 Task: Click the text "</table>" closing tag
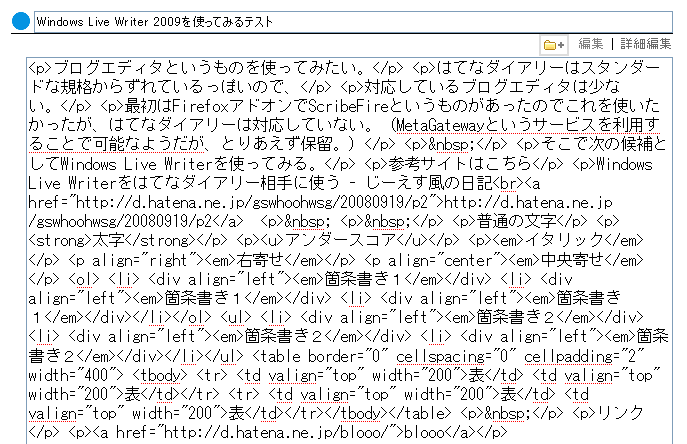420,413
